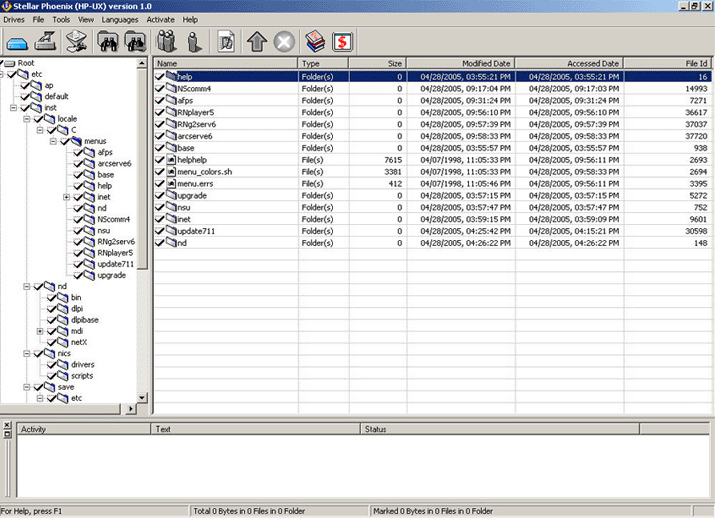715x518 pixels.
Task: Sort by Modified Date column header
Action: 461,63
